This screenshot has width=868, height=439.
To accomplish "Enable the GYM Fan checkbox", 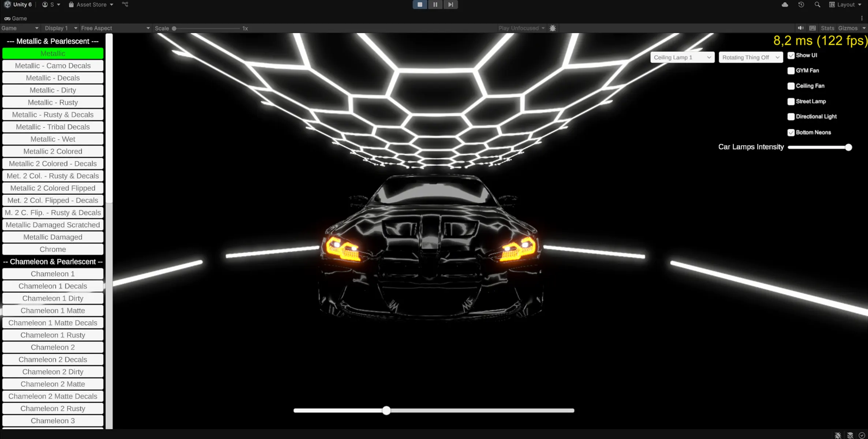I will pos(791,71).
